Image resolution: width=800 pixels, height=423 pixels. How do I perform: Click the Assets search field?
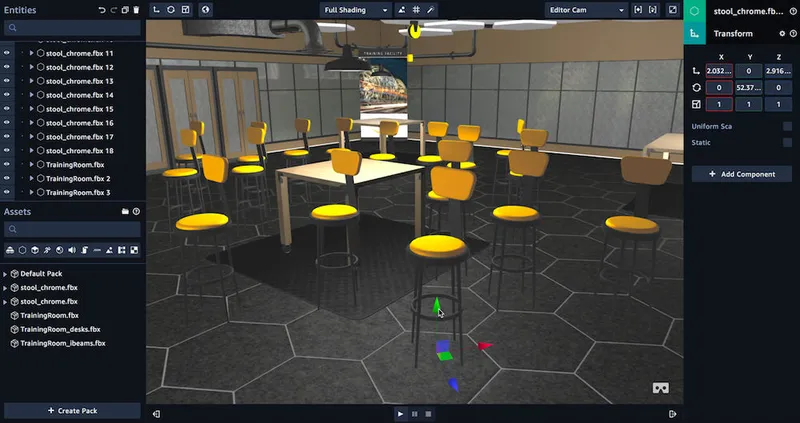(72, 229)
